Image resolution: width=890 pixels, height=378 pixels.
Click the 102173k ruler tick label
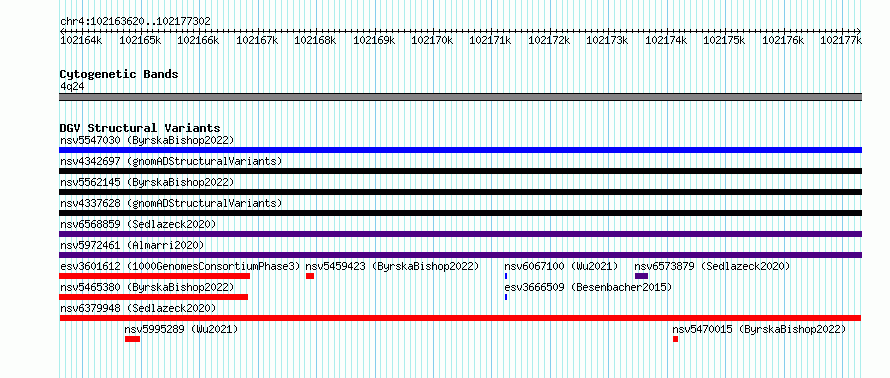click(608, 40)
